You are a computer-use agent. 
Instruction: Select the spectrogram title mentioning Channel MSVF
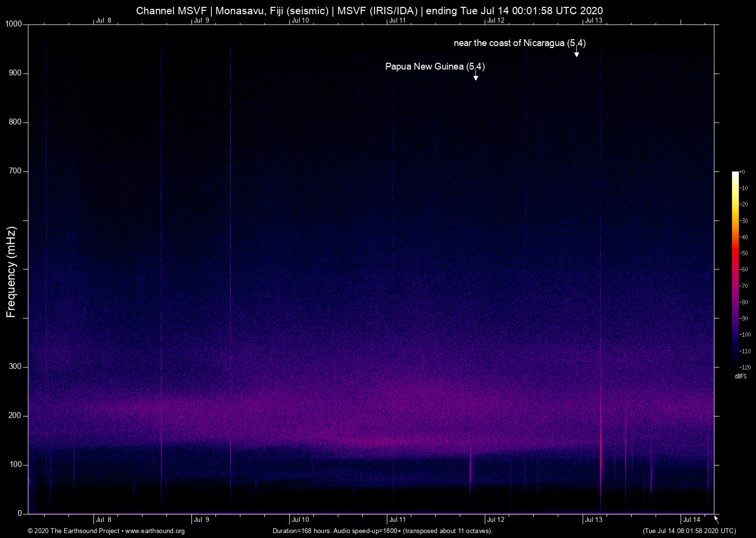point(370,10)
